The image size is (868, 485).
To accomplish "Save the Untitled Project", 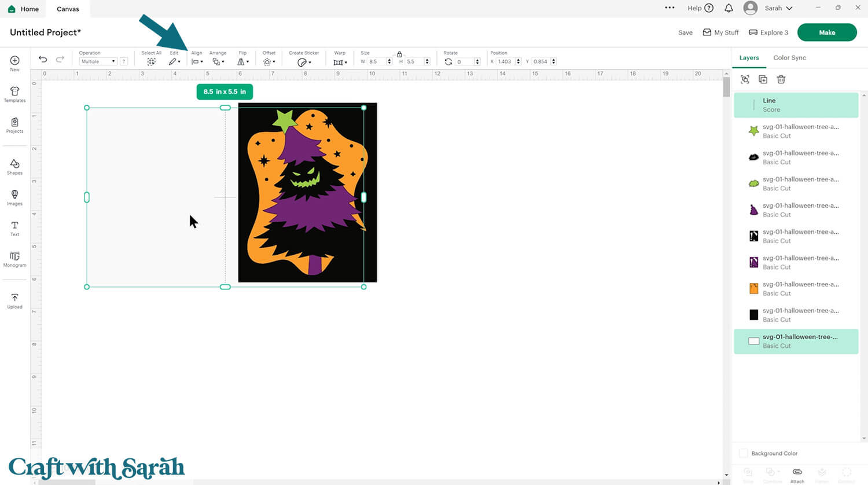I will click(685, 32).
